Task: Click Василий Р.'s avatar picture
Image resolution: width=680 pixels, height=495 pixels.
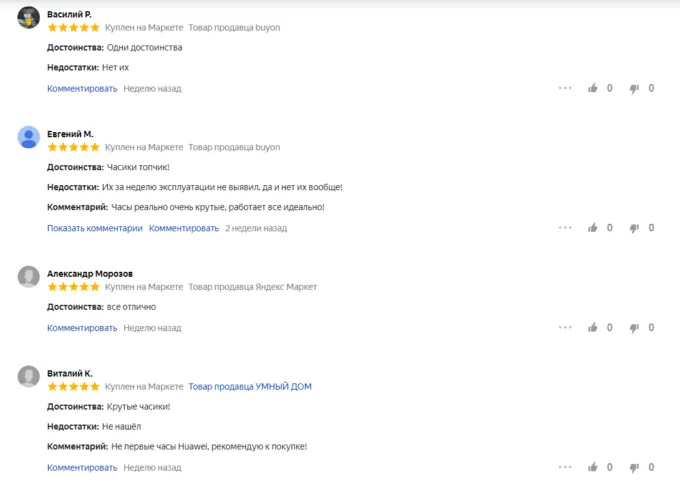Action: pos(29,18)
